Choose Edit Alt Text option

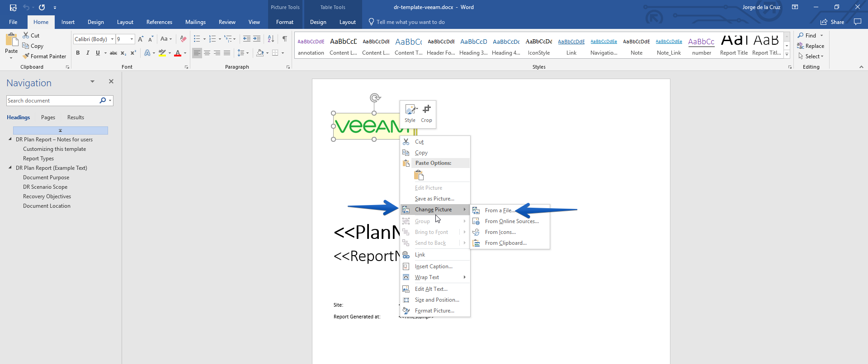435,289
